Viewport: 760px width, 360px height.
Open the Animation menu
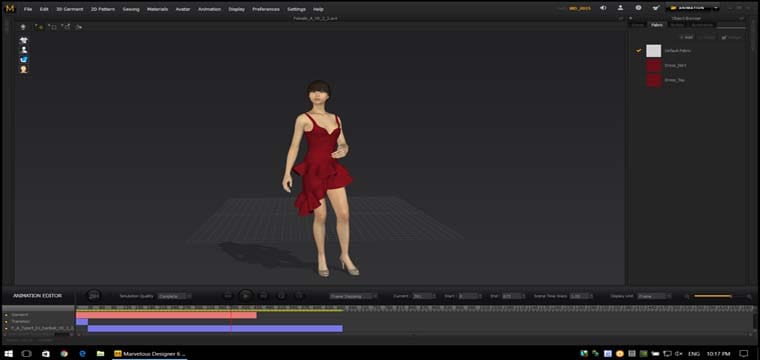[209, 9]
